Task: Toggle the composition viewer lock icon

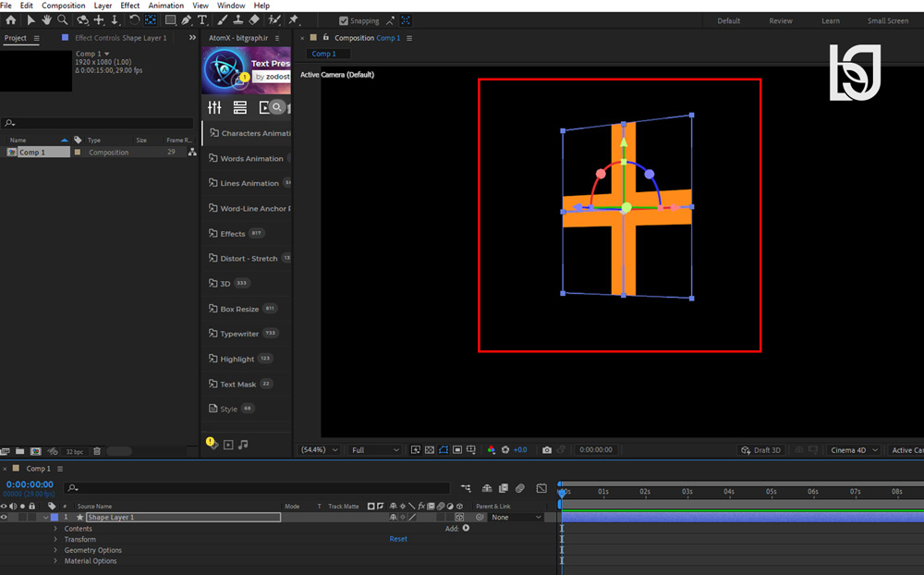Action: tap(326, 37)
